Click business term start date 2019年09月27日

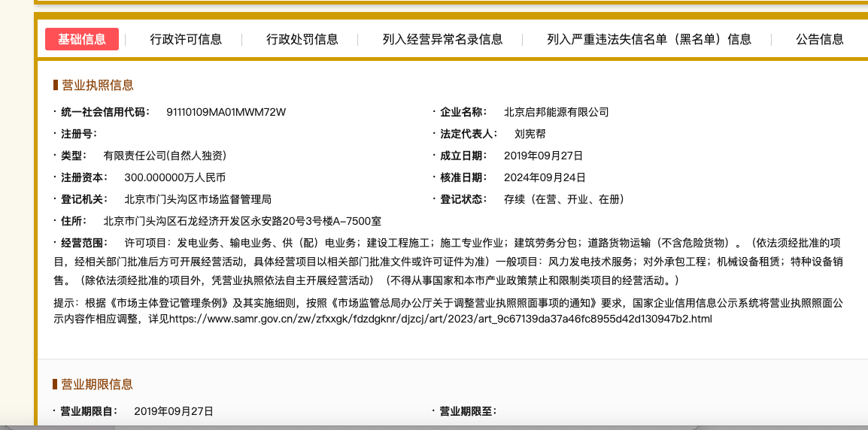tap(174, 411)
